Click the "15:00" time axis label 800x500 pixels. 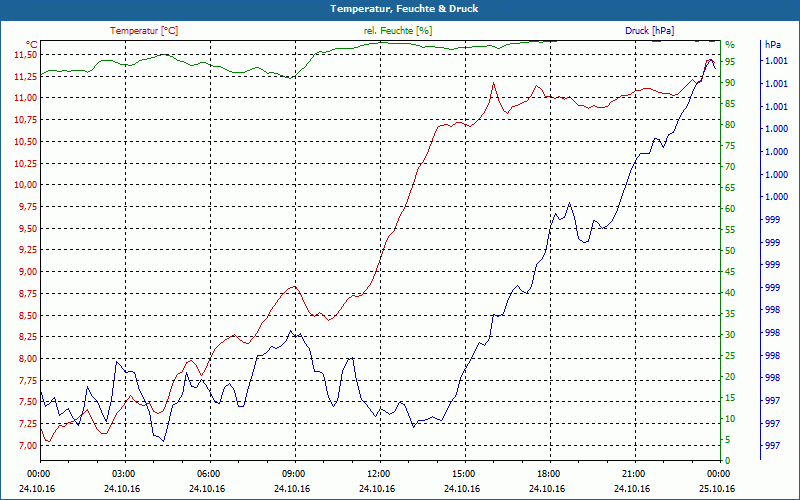click(x=463, y=473)
